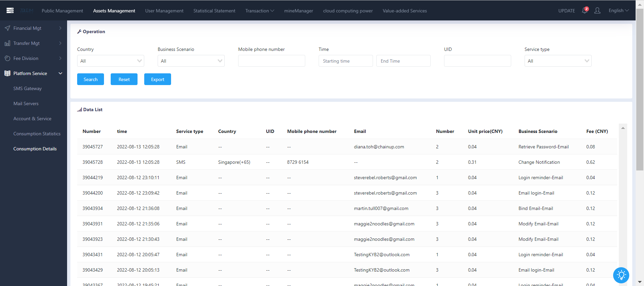Click the page scrollbar thumb
The image size is (644, 286).
[640, 90]
